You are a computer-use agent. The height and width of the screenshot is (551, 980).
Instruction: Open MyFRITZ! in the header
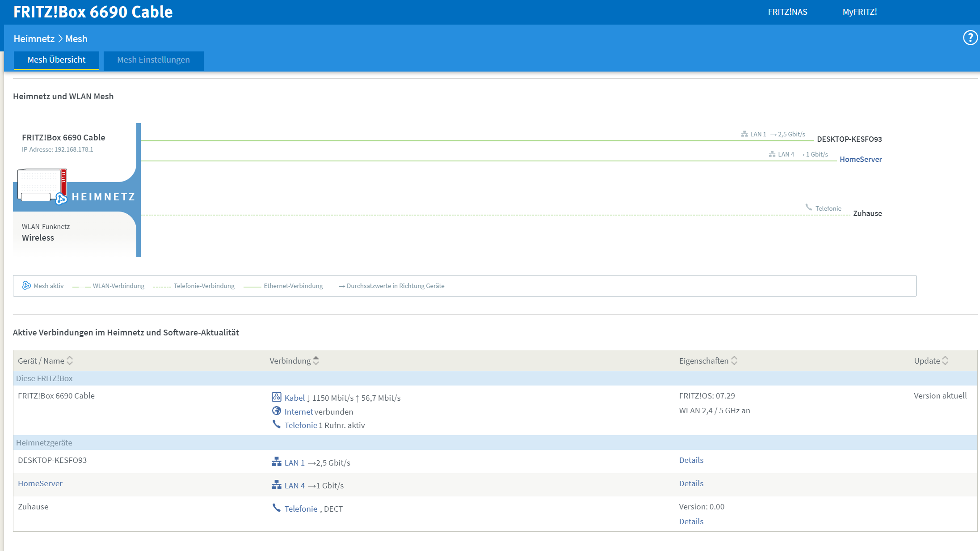tap(859, 12)
